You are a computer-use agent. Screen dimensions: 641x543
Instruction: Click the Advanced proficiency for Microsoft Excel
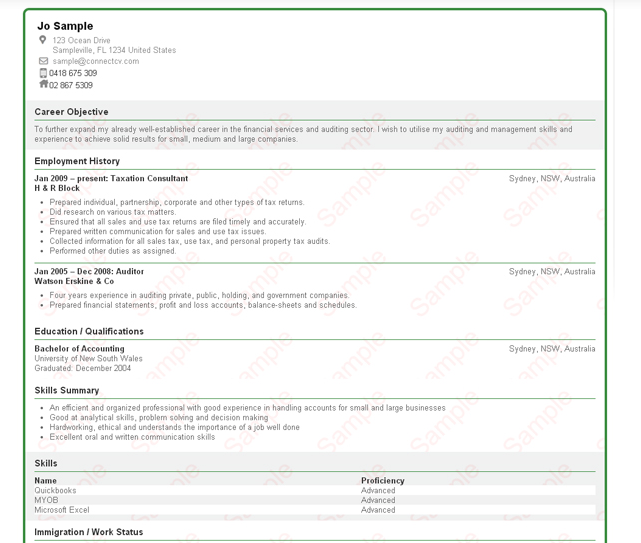[378, 510]
